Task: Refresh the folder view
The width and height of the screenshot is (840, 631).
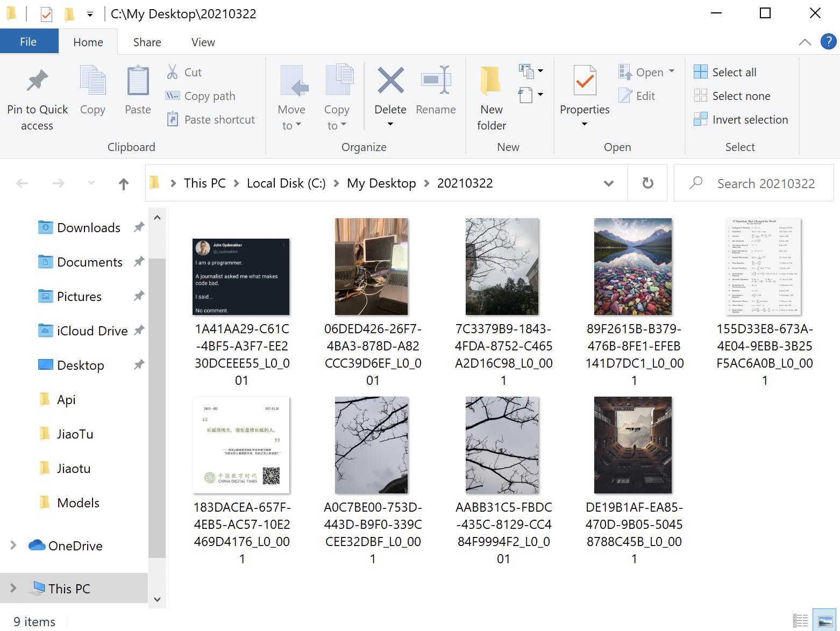Action: click(x=647, y=183)
